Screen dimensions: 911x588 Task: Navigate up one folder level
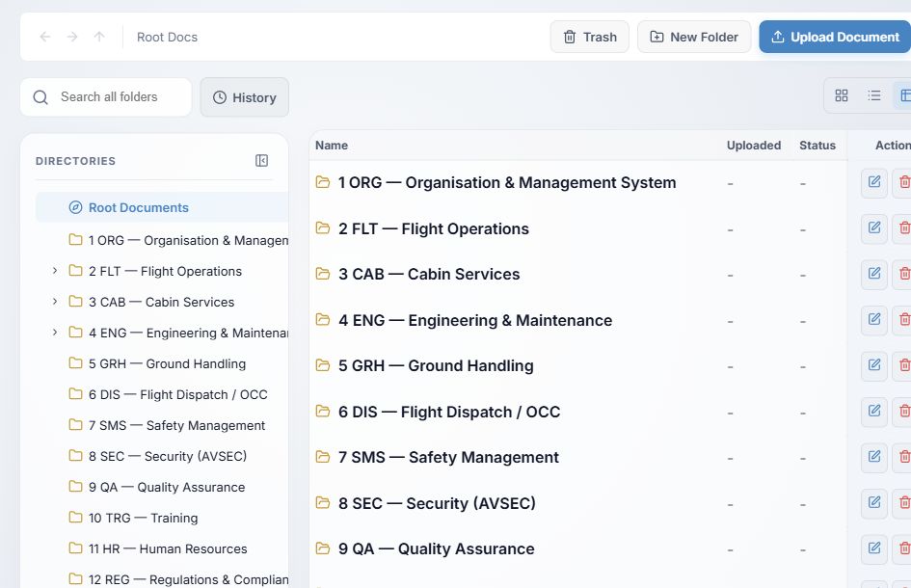point(99,37)
